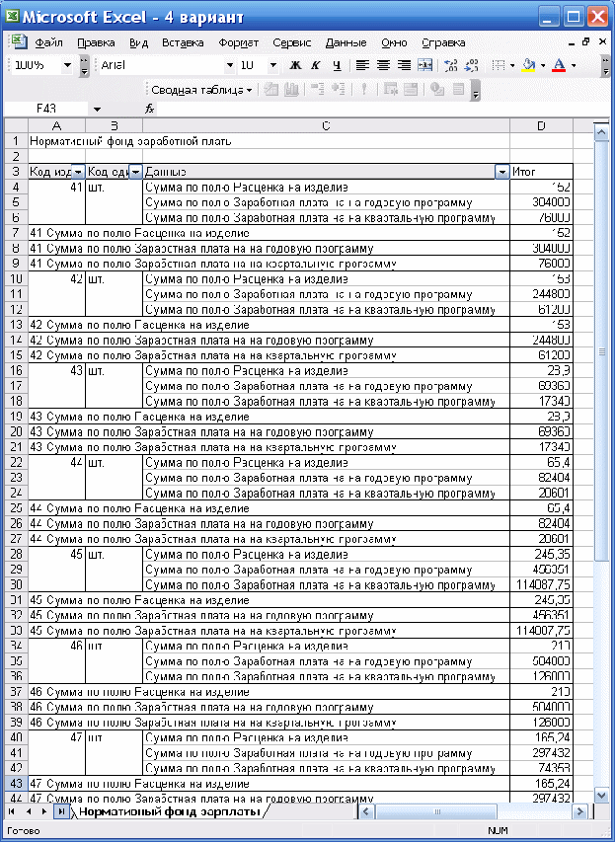Align cell text to the right
The image size is (616, 843).
point(404,65)
